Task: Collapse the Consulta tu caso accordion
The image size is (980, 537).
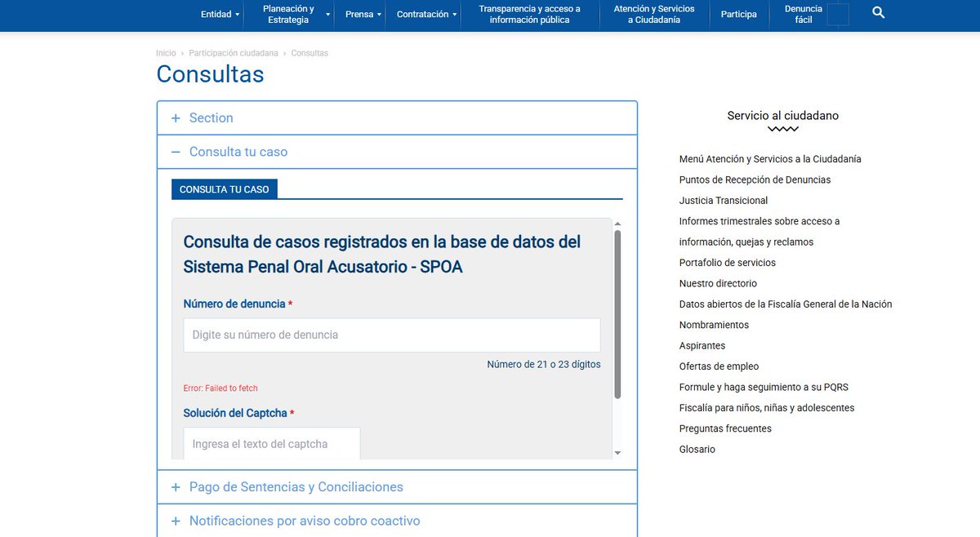Action: tap(397, 152)
